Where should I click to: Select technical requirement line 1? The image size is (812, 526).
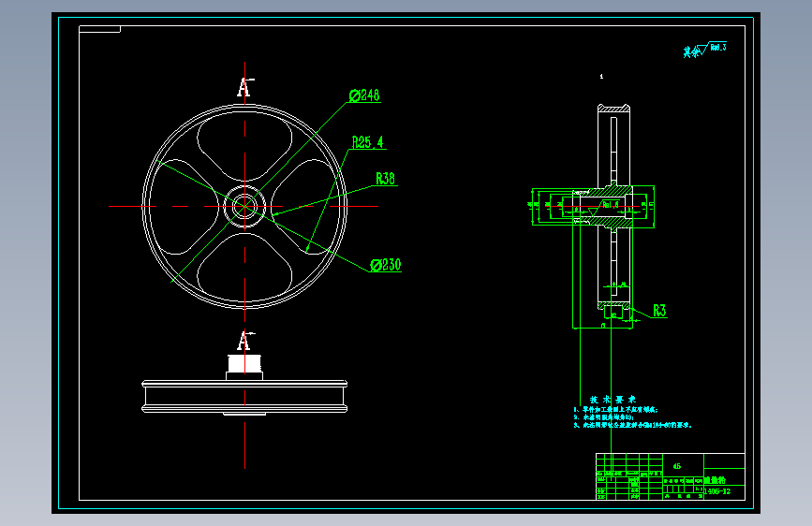coord(615,410)
